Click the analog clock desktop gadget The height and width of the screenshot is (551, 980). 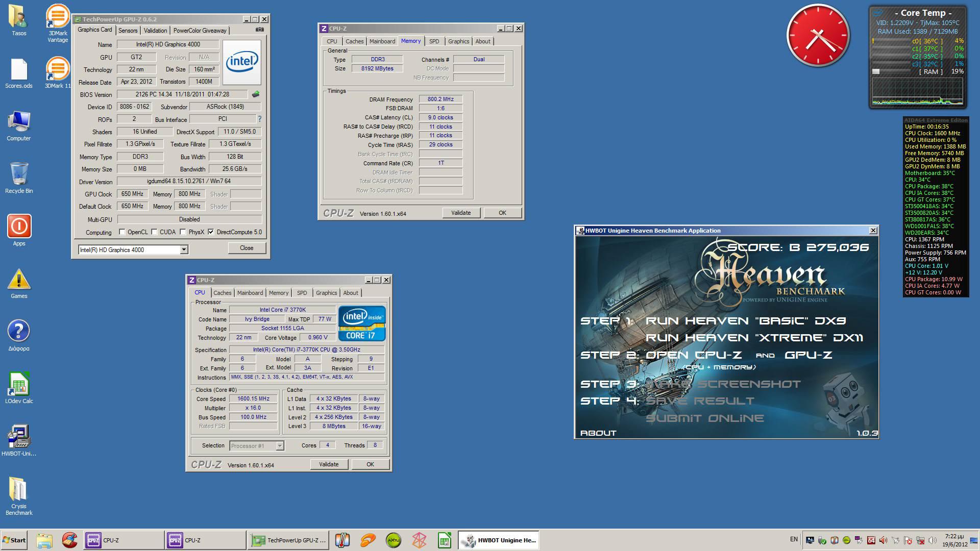[818, 36]
